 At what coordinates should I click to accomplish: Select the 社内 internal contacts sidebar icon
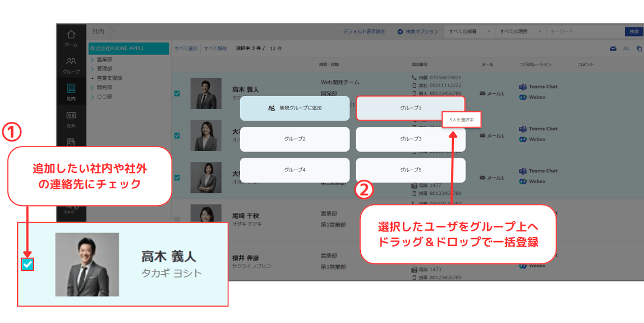click(71, 93)
